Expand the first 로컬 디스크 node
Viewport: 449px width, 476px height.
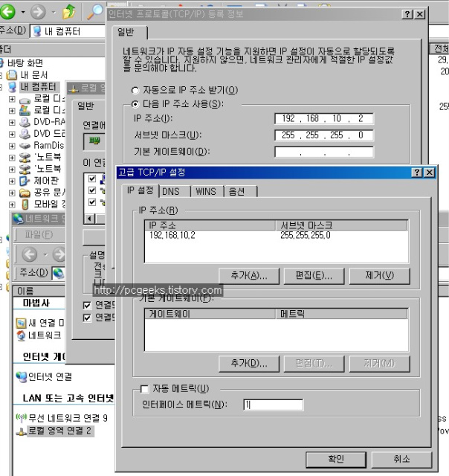coord(12,99)
